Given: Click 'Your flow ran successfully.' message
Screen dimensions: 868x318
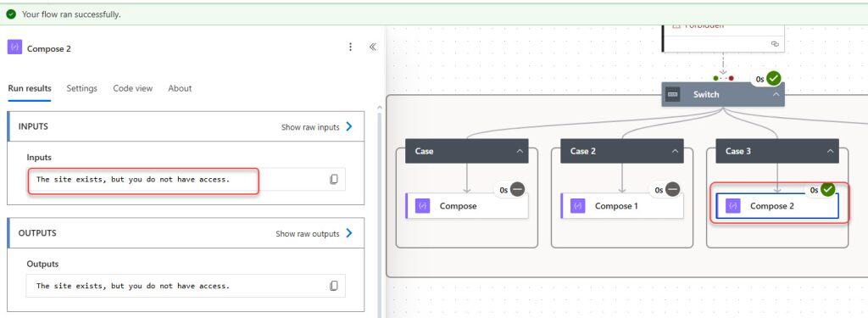Looking at the screenshot, I should click(71, 14).
